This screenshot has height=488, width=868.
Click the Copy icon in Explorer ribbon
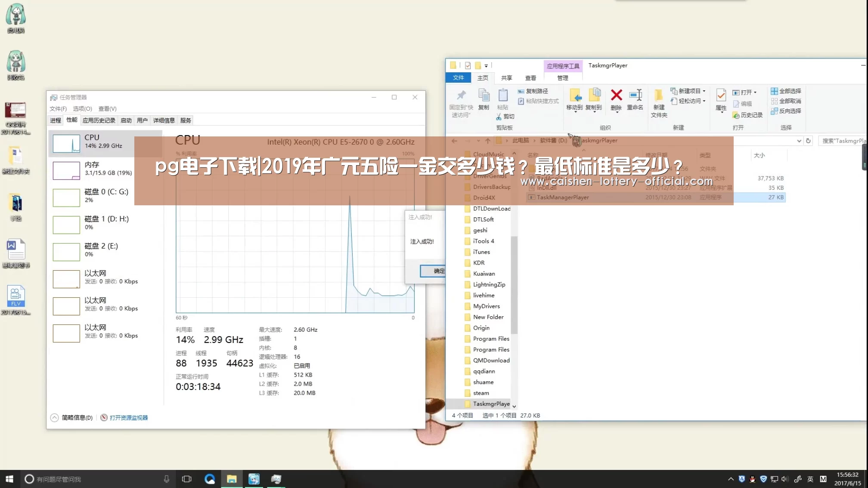click(x=484, y=96)
